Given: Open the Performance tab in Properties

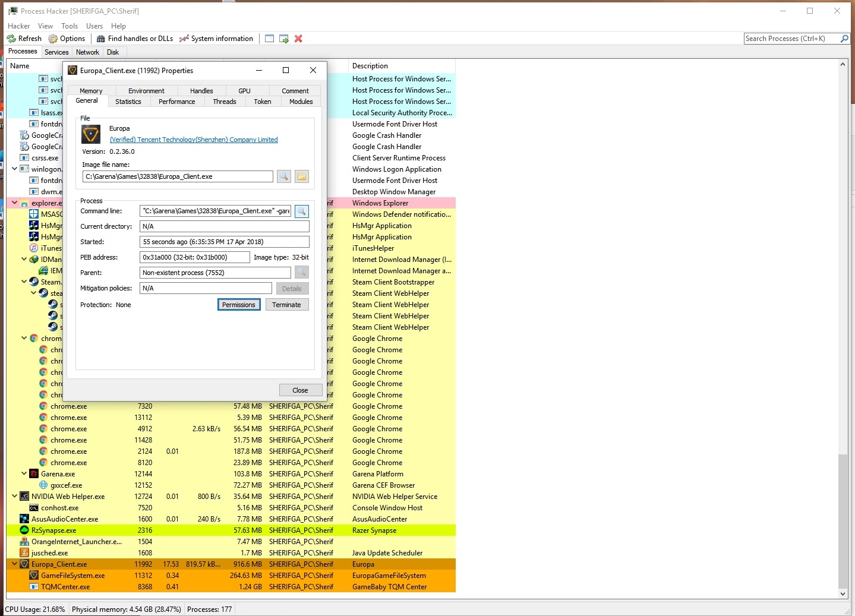Looking at the screenshot, I should pyautogui.click(x=177, y=102).
